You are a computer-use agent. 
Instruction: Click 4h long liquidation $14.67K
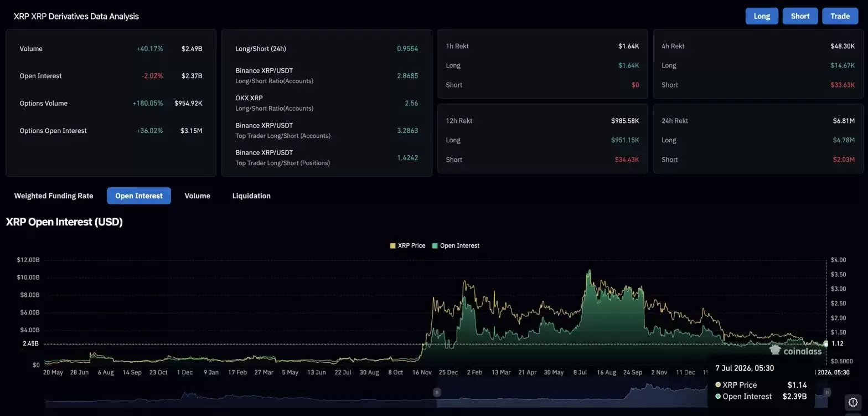[843, 65]
